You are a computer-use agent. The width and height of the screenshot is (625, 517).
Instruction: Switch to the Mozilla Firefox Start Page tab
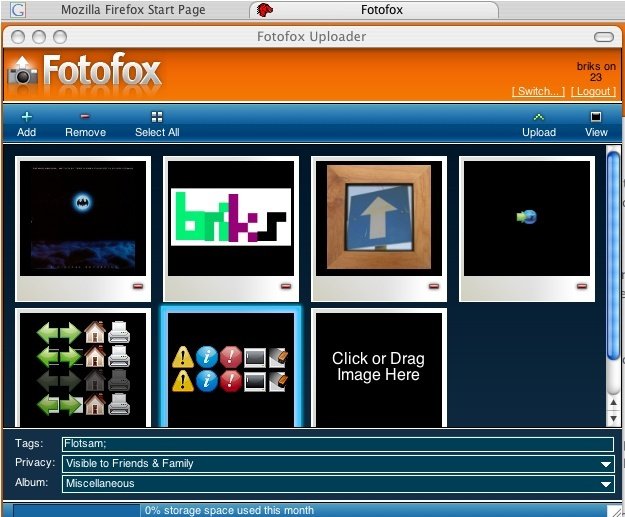(133, 10)
